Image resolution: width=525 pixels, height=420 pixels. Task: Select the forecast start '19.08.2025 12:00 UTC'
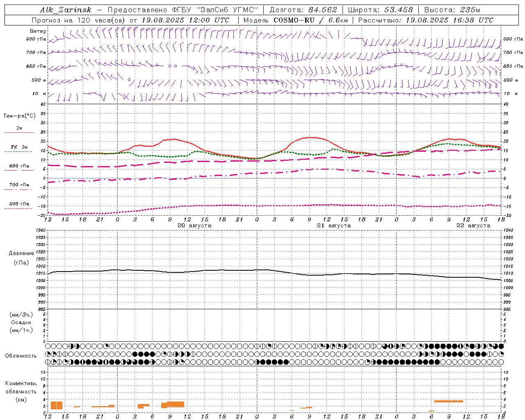click(x=185, y=20)
